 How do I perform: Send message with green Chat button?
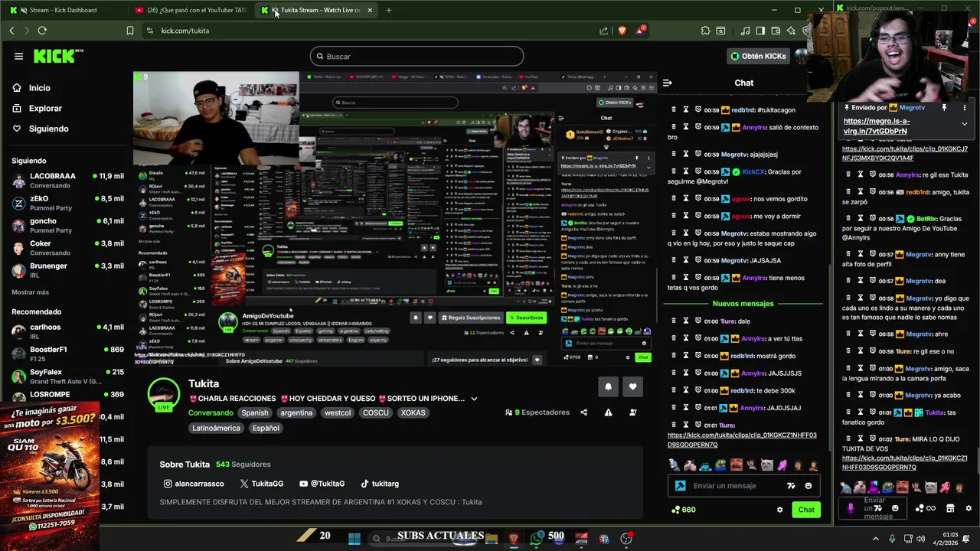(806, 510)
